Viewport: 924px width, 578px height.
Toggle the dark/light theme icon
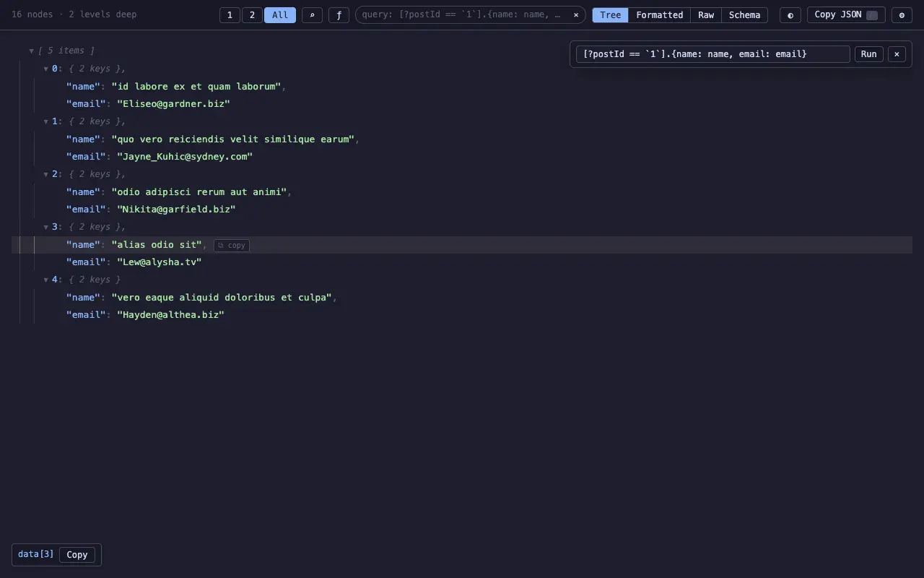point(790,15)
